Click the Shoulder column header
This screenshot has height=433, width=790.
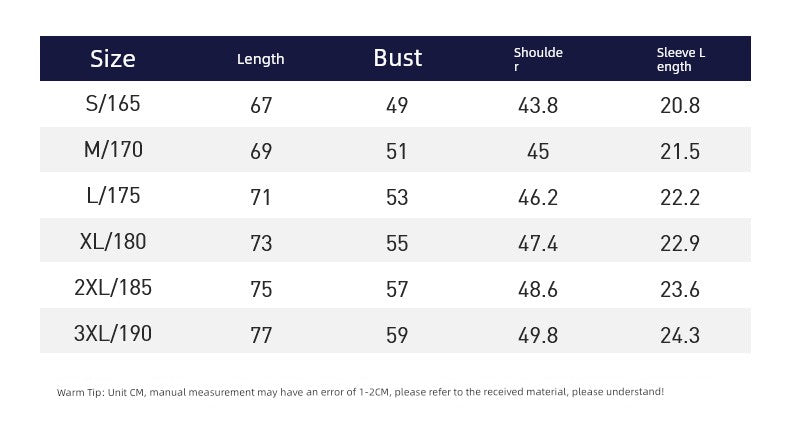[x=538, y=59]
